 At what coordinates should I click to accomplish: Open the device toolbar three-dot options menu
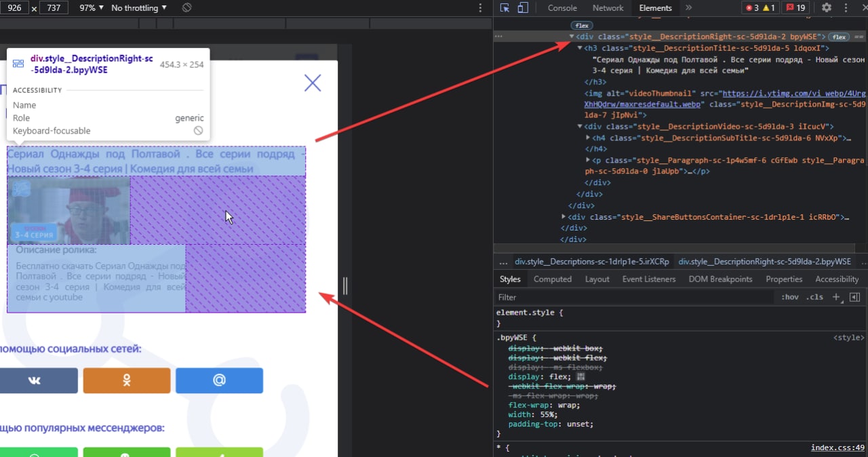(x=481, y=8)
